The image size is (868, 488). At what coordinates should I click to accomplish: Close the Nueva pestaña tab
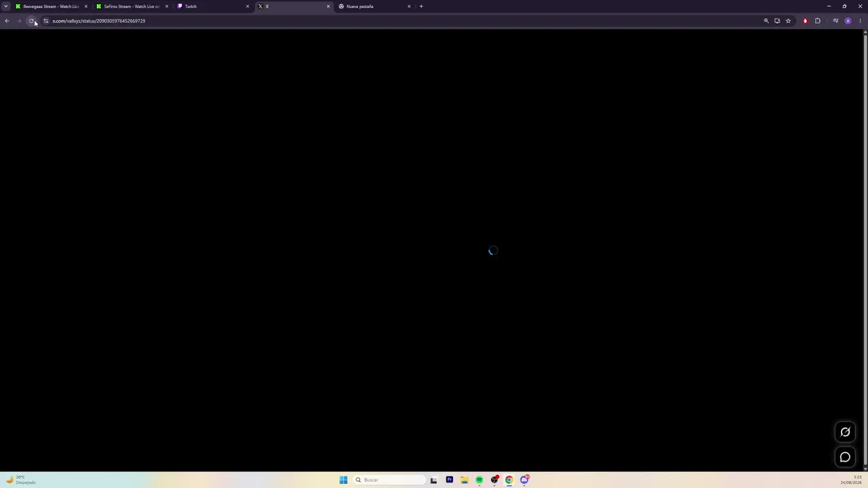click(409, 6)
